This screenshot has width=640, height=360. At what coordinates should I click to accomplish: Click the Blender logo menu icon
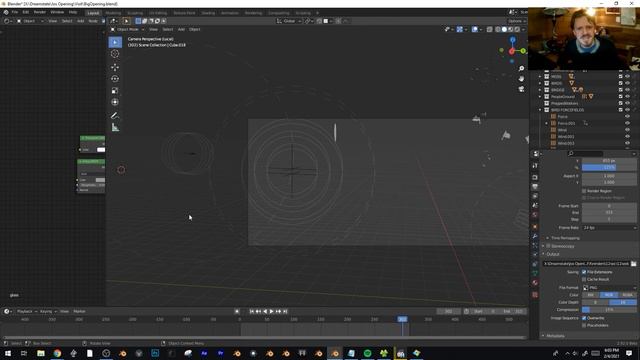[6, 12]
